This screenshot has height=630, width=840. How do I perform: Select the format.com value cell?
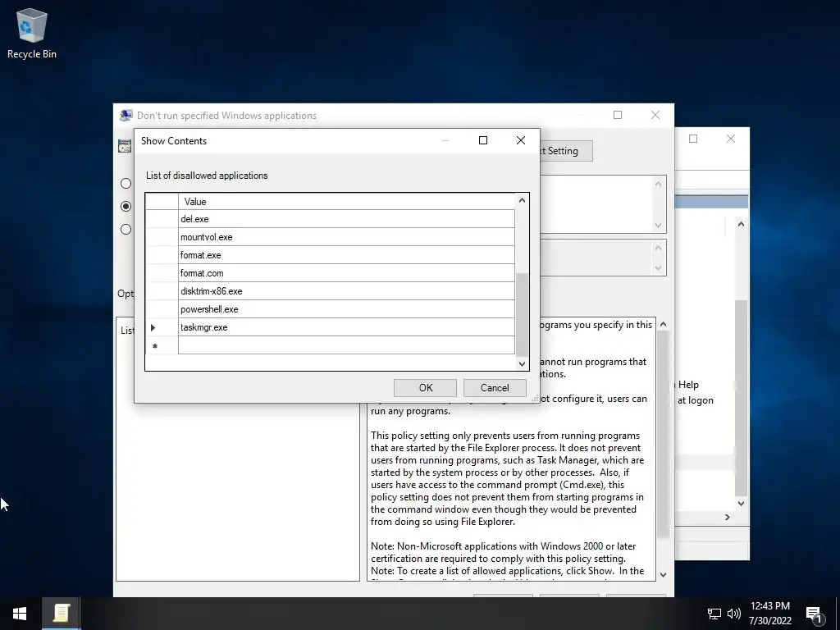click(x=346, y=273)
